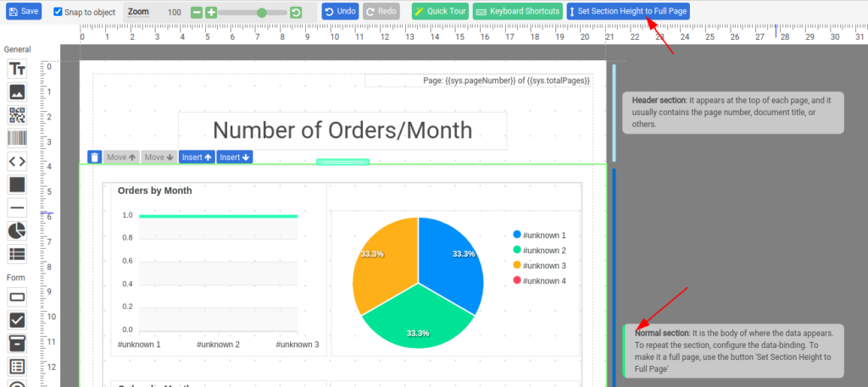Click the Insert up button
Image resolution: width=868 pixels, height=387 pixels.
(196, 158)
